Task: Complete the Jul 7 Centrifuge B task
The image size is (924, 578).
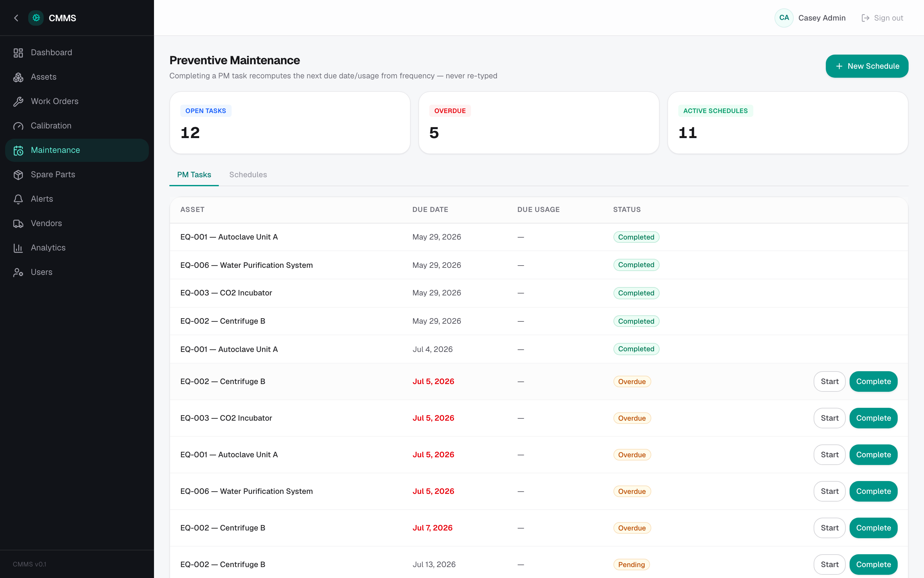Action: [x=873, y=528]
